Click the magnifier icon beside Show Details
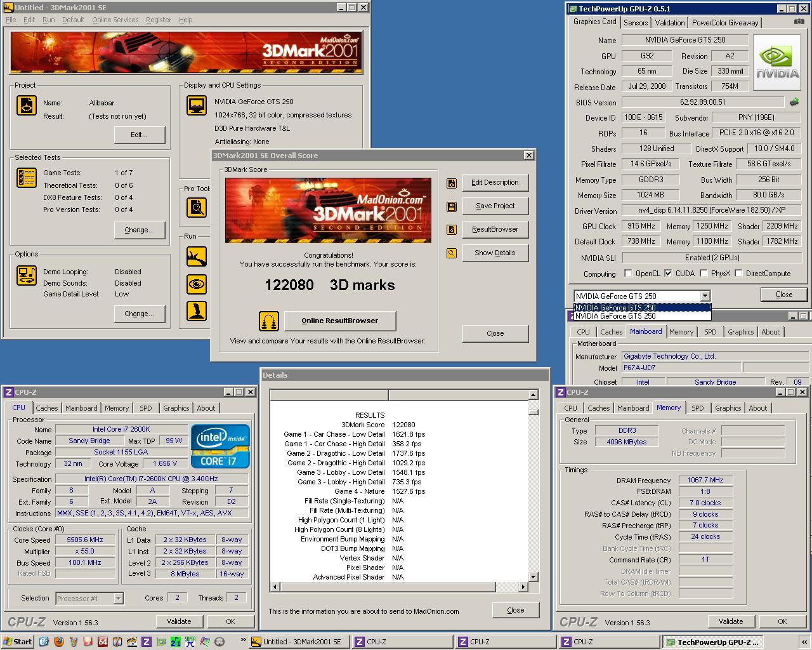The image size is (812, 650). coord(452,253)
